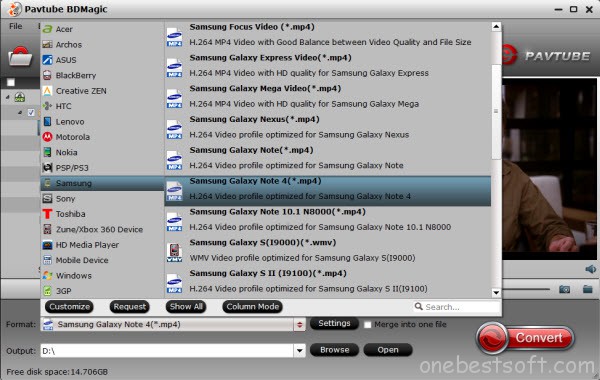Click the Customize button
This screenshot has width=600, height=380.
pos(69,307)
